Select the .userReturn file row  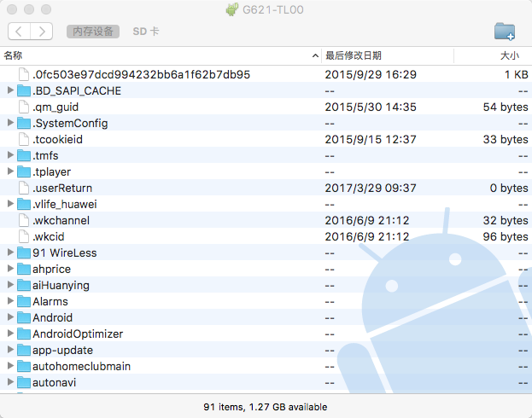tap(266, 188)
